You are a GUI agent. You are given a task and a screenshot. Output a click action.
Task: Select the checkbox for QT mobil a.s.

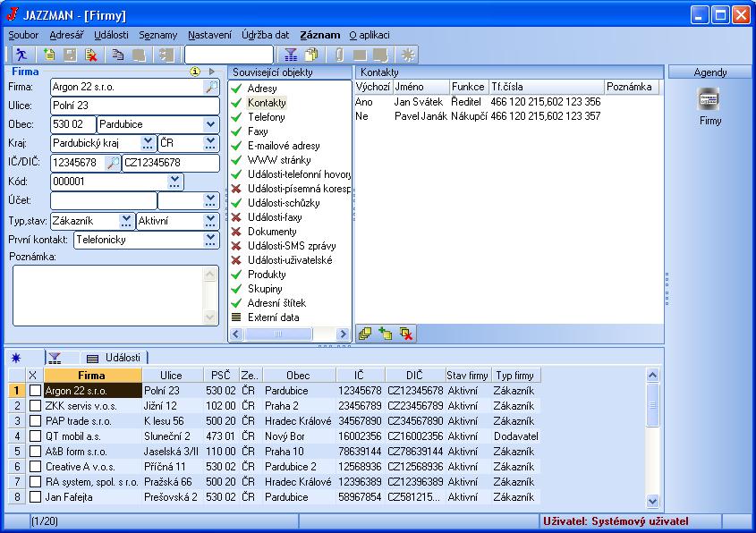tap(34, 436)
